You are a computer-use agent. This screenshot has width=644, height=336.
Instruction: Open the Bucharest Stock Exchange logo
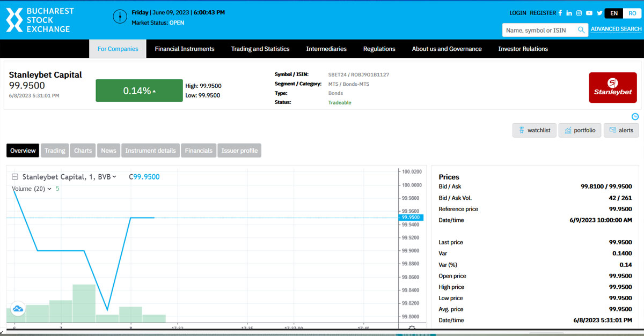tap(40, 20)
